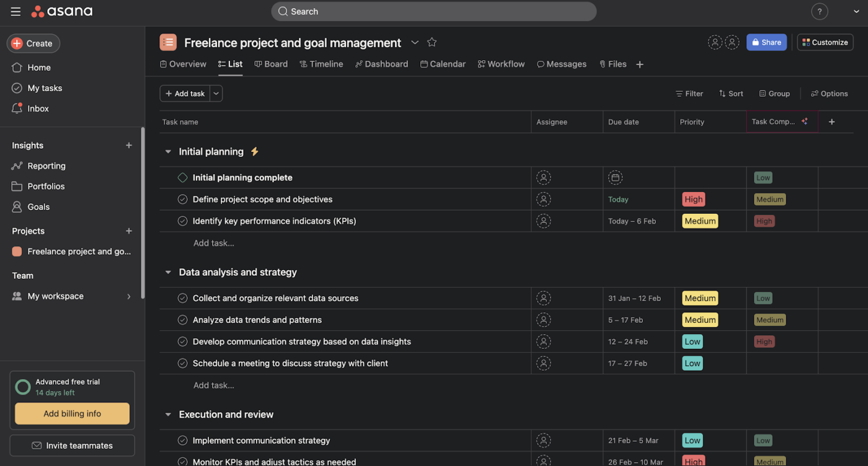This screenshot has height=466, width=868.
Task: Click the sidebar scrollbar
Action: point(143,214)
